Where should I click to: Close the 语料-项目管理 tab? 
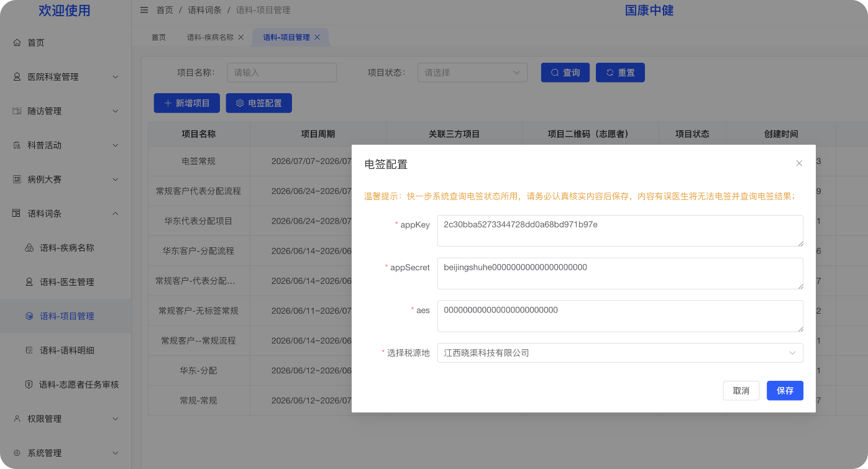317,37
